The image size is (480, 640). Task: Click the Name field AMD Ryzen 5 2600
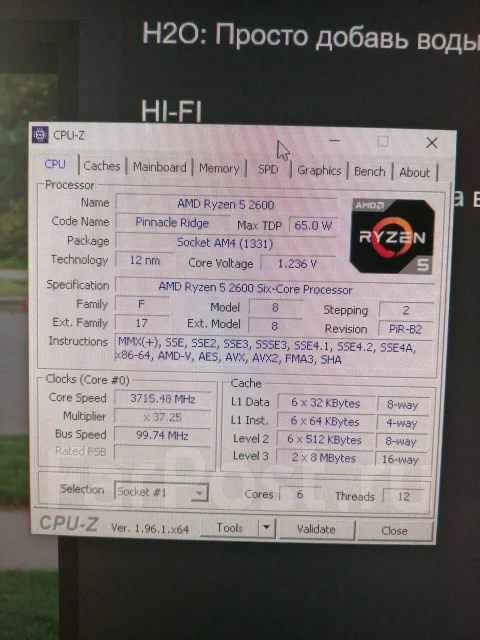tap(226, 204)
